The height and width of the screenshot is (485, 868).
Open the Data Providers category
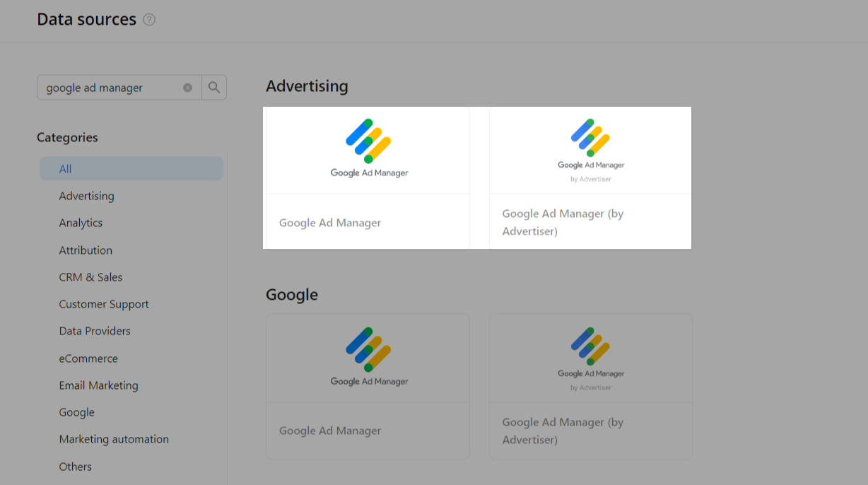95,331
